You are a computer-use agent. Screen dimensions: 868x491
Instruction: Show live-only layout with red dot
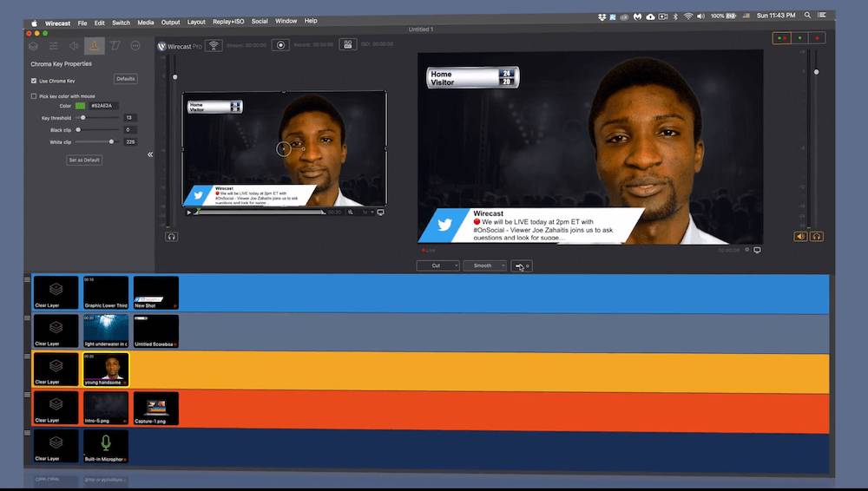pyautogui.click(x=817, y=38)
